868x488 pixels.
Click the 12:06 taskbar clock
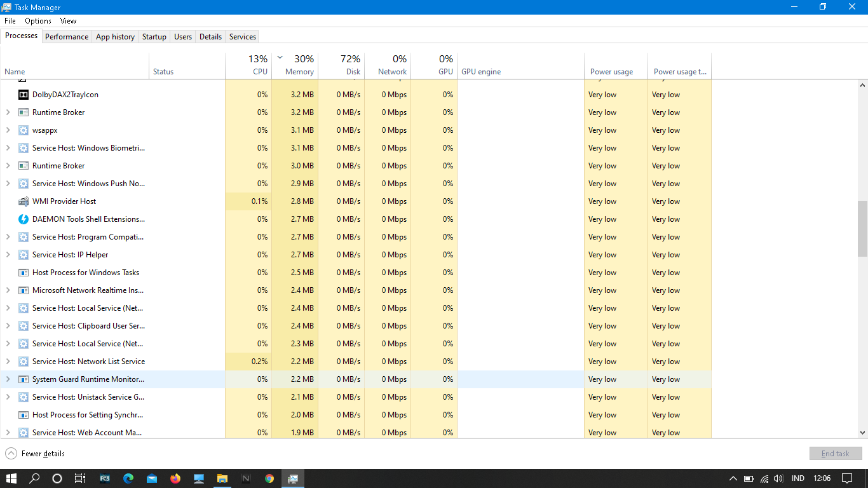coord(822,478)
